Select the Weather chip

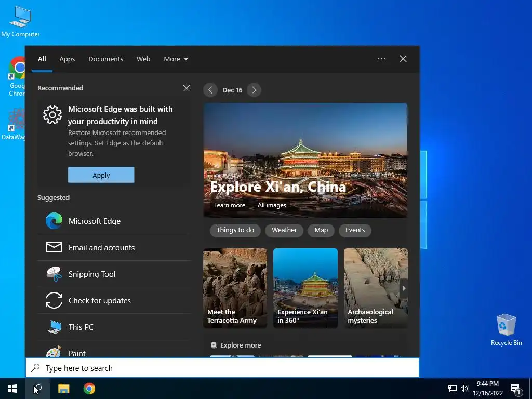(284, 230)
